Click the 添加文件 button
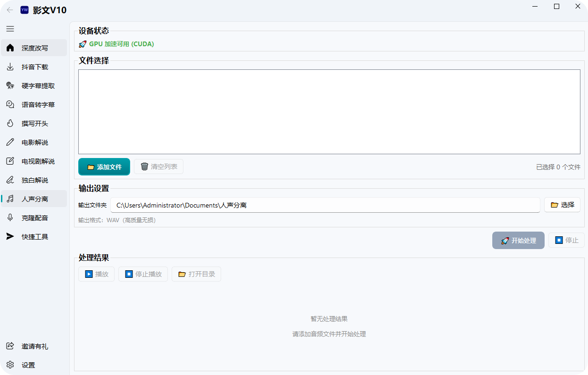The image size is (588, 375). tap(104, 167)
